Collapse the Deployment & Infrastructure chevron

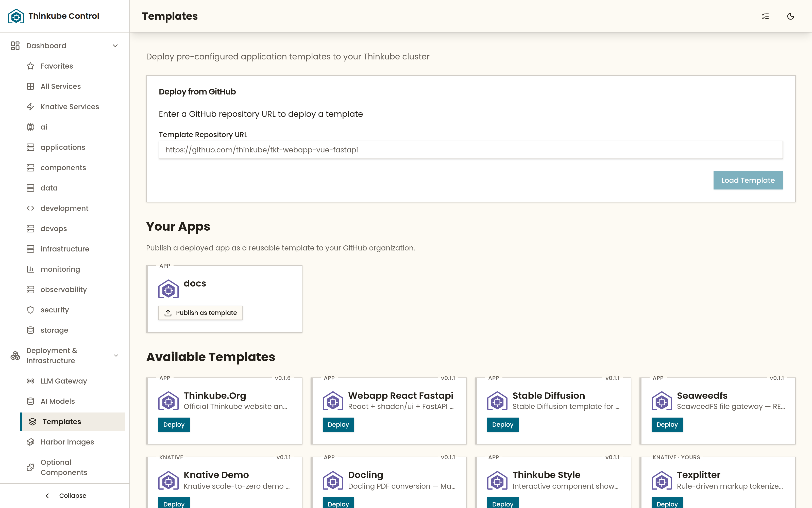(116, 355)
